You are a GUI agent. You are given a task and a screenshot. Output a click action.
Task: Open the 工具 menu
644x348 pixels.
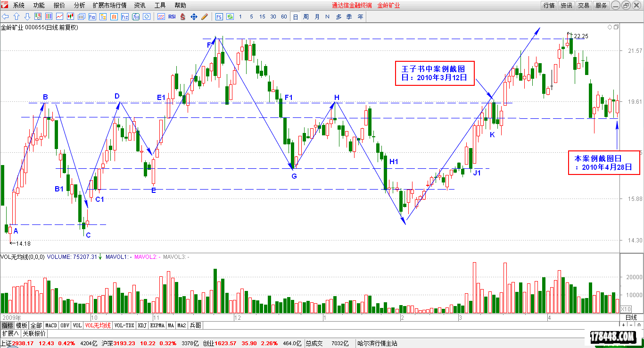pos(160,5)
